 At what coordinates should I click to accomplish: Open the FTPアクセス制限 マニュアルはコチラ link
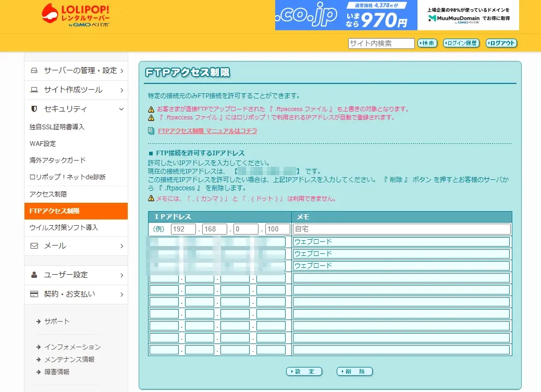point(207,131)
